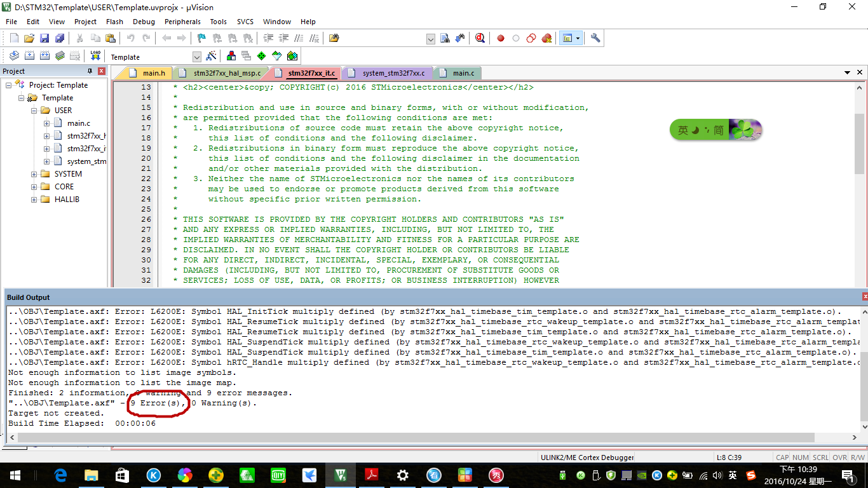Translate the current file
868x488 pixels.
pyautogui.click(x=14, y=56)
